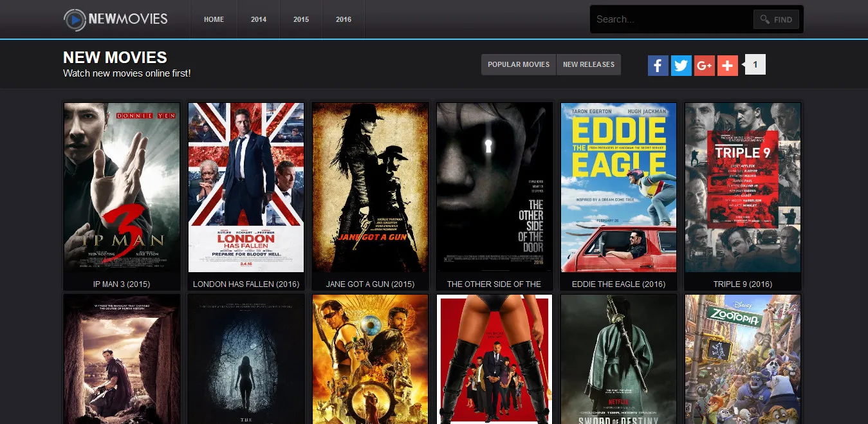Share the page on Twitter
The width and height of the screenshot is (868, 424).
tap(681, 65)
